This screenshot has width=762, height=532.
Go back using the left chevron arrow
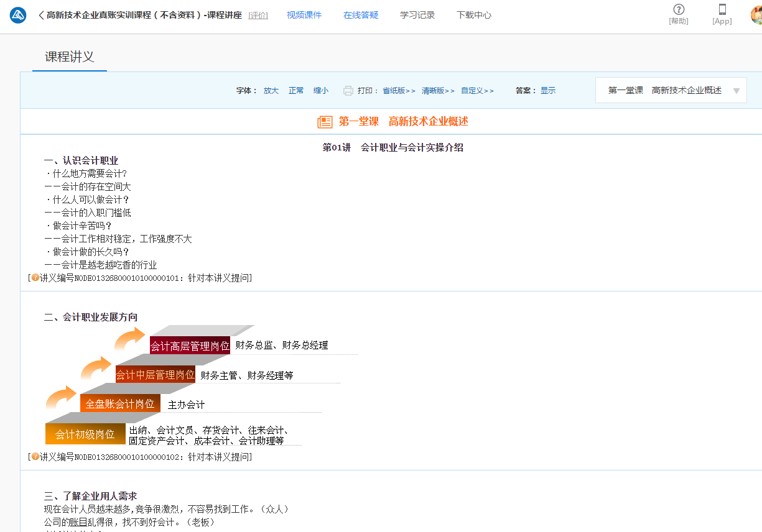tap(41, 15)
